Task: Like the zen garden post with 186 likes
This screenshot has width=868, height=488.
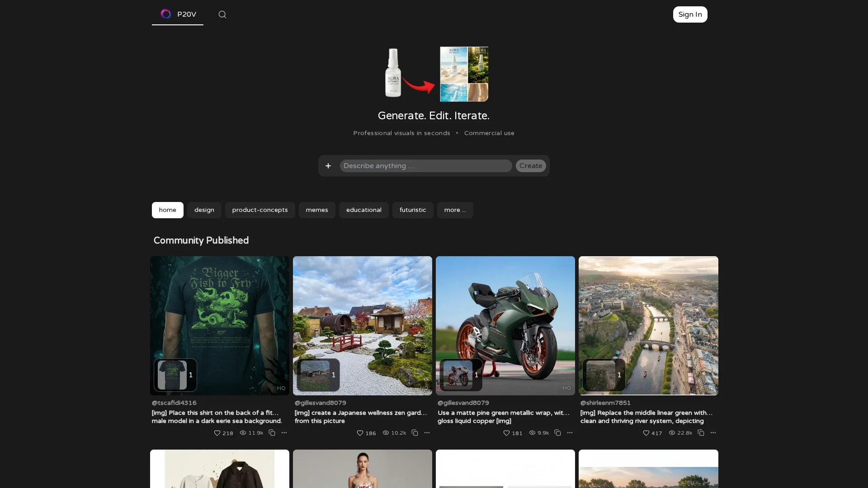Action: [x=360, y=433]
